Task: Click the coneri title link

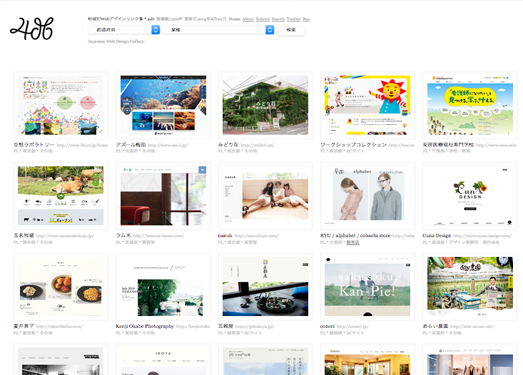Action: coord(328,326)
